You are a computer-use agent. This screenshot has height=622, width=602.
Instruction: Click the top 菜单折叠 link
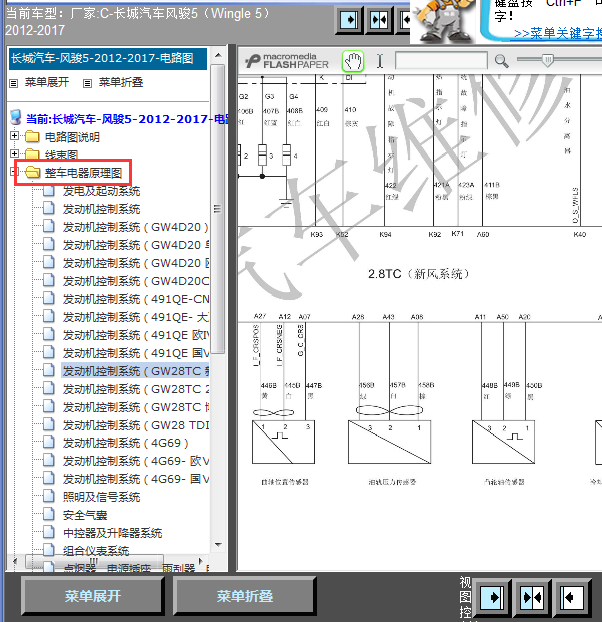point(121,82)
